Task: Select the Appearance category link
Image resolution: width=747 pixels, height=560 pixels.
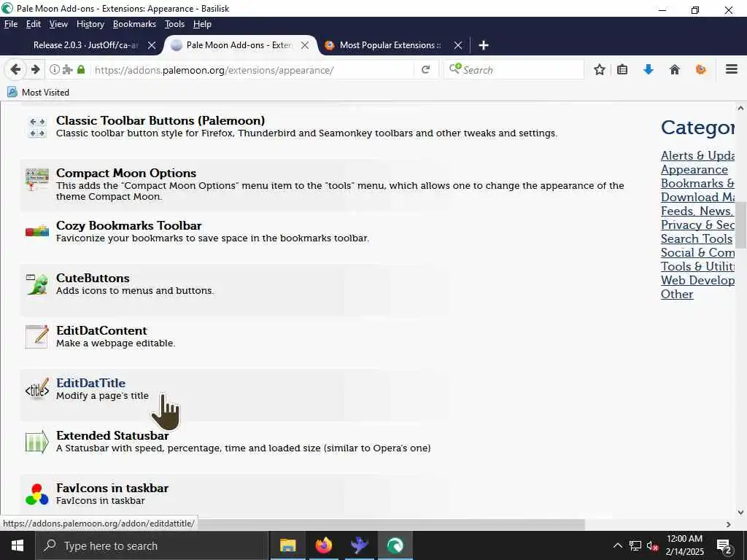Action: click(x=694, y=169)
